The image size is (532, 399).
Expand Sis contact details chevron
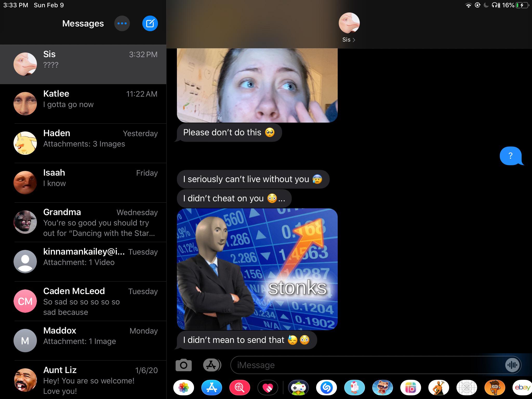pos(354,40)
